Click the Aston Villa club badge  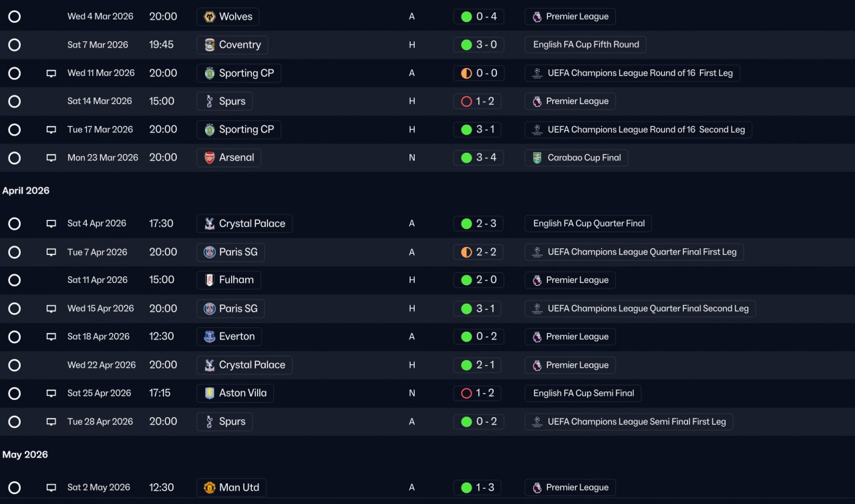point(209,393)
